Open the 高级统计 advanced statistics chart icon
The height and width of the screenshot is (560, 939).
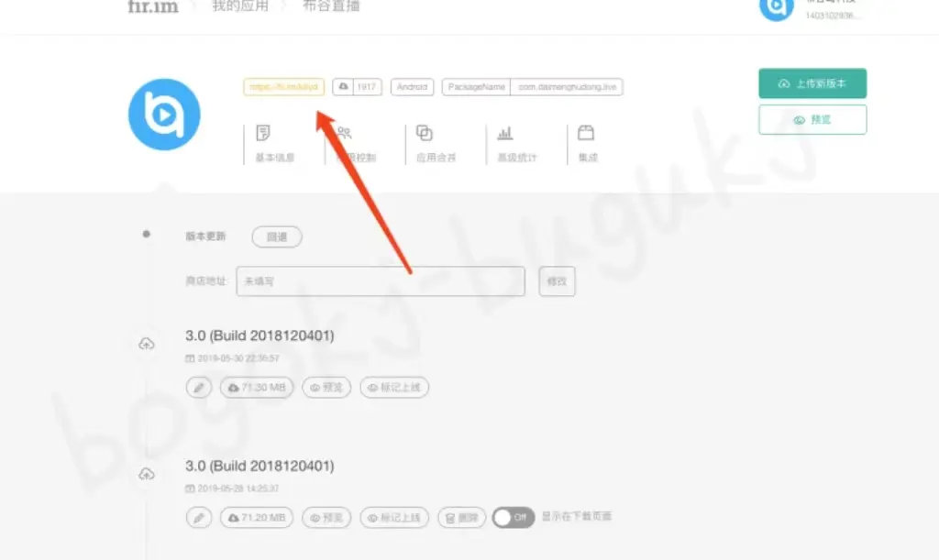[505, 133]
